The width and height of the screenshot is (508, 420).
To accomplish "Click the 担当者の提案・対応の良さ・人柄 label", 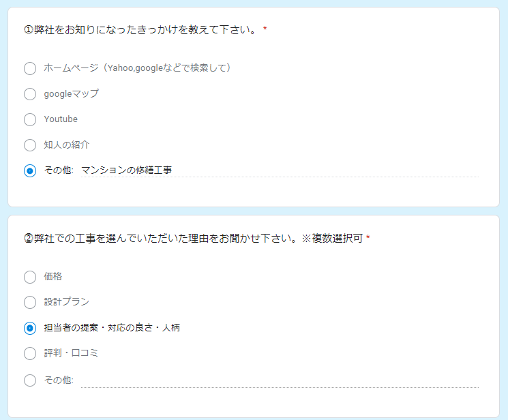I will pyautogui.click(x=112, y=328).
